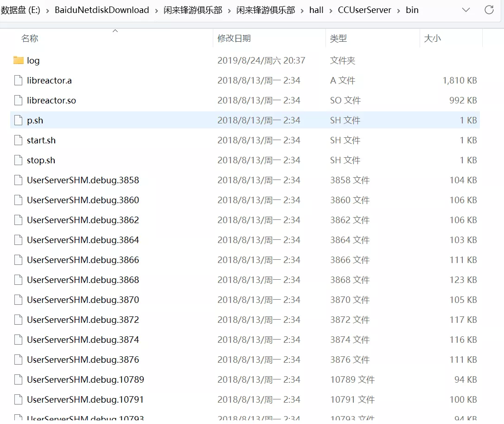Open the address bar history dropdown chevron

click(466, 10)
